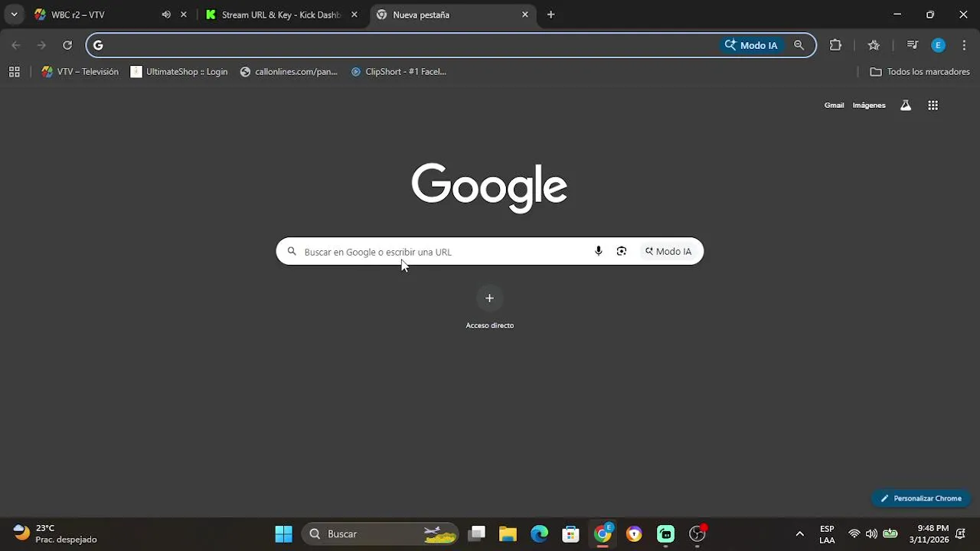Open the OBS Studio taskbar icon
The image size is (980, 551).
[697, 533]
